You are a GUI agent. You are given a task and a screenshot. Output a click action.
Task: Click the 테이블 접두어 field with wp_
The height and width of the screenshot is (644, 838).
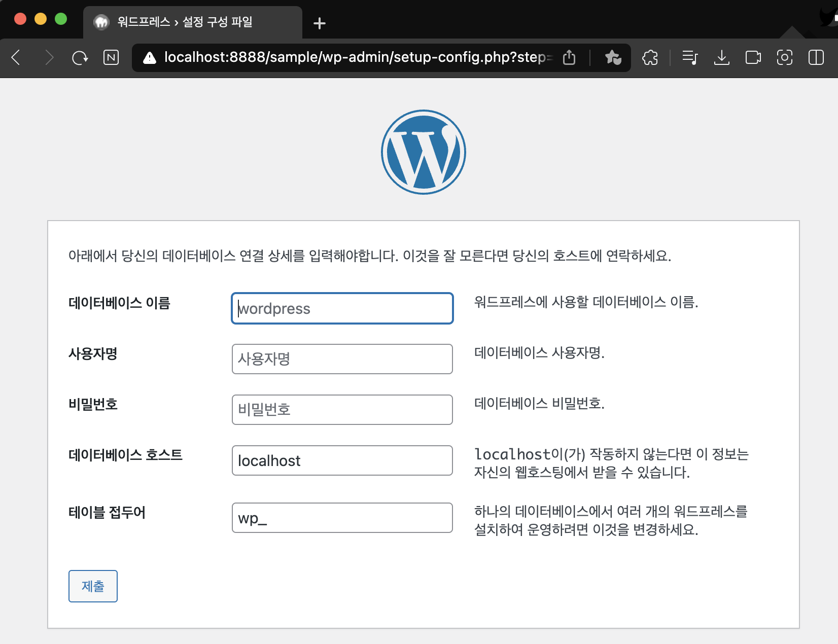pyautogui.click(x=342, y=518)
